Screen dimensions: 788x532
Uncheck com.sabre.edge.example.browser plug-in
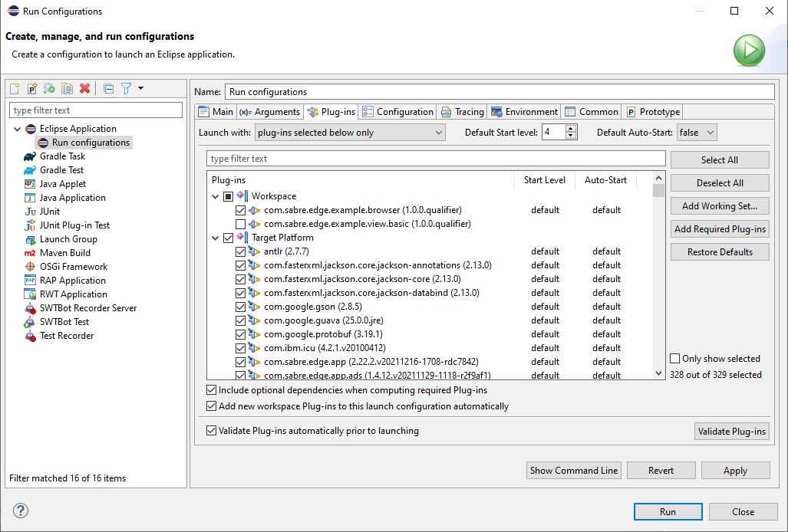click(x=240, y=210)
